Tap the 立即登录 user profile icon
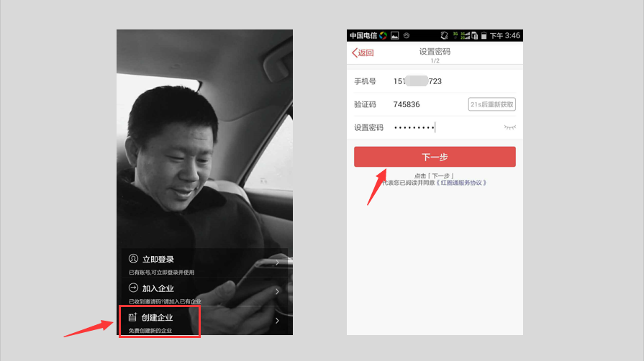Screen dimensions: 644x361 pos(133,259)
